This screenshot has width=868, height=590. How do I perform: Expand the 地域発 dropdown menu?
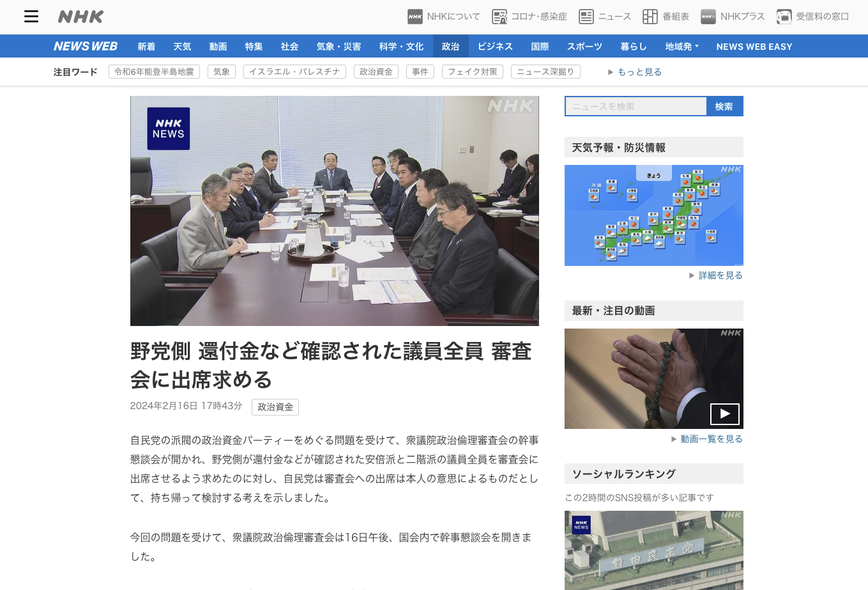tap(681, 47)
